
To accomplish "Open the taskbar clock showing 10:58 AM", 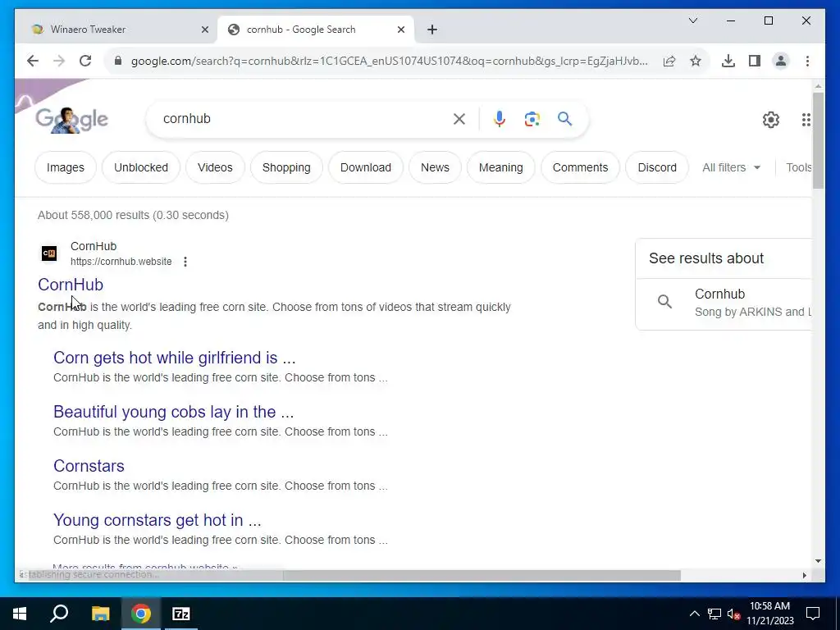I will (769, 614).
